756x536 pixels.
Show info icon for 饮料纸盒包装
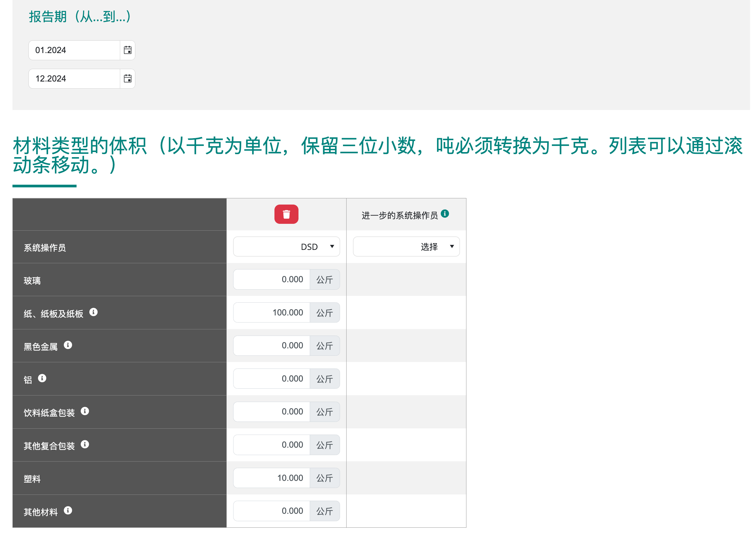click(85, 411)
